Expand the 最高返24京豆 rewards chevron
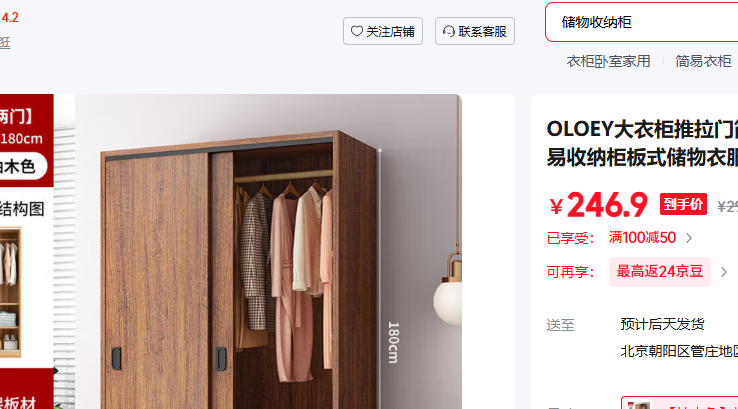 pos(724,272)
